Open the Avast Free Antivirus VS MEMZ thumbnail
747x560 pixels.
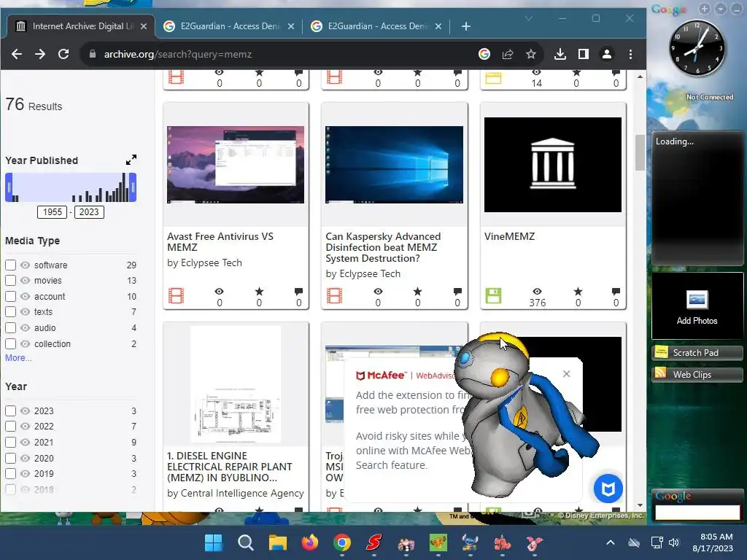point(236,165)
